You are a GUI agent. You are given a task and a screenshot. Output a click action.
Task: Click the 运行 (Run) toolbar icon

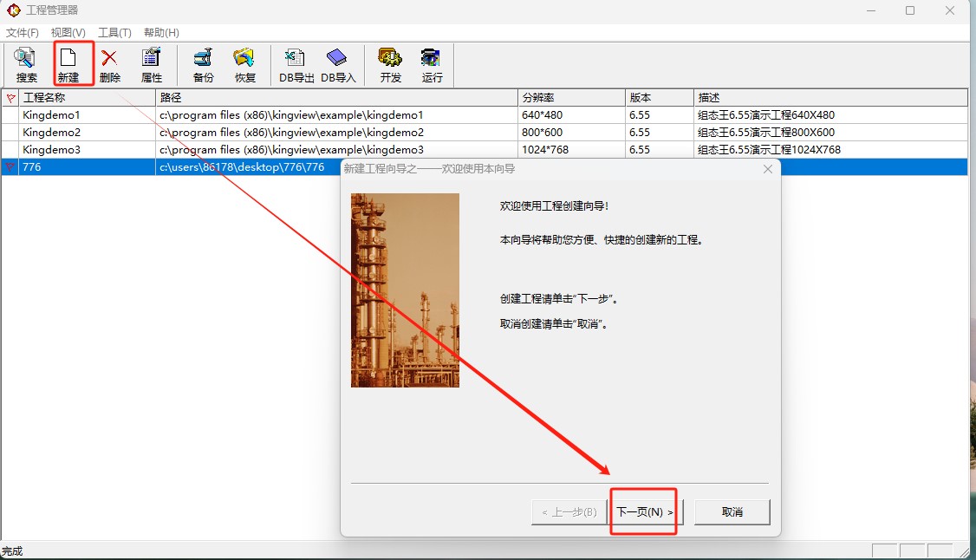pyautogui.click(x=432, y=65)
